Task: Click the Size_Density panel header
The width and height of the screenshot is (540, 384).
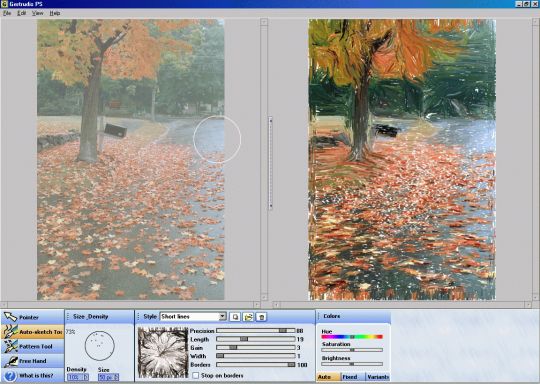Action: 100,316
